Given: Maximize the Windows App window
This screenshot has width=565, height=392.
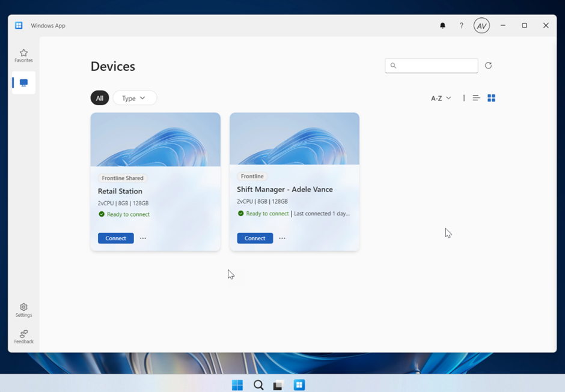Looking at the screenshot, I should [525, 26].
